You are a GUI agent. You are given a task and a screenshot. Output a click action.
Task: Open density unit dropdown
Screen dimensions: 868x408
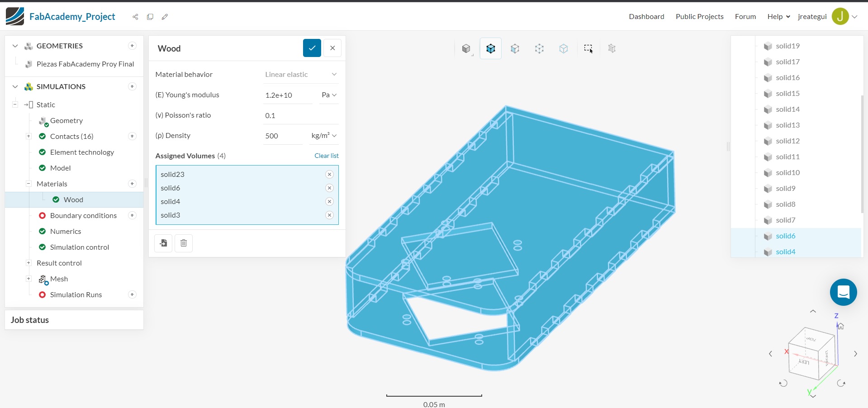coord(324,136)
